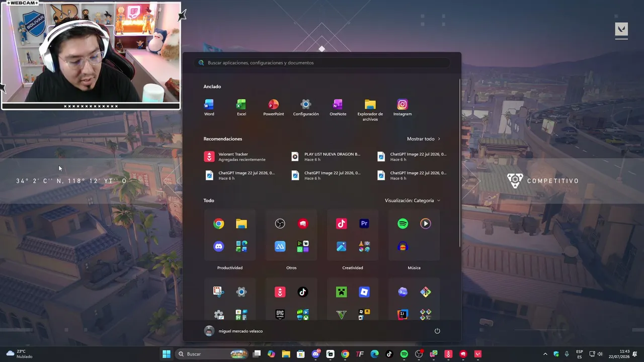Open Word from the pinned apps

(209, 108)
